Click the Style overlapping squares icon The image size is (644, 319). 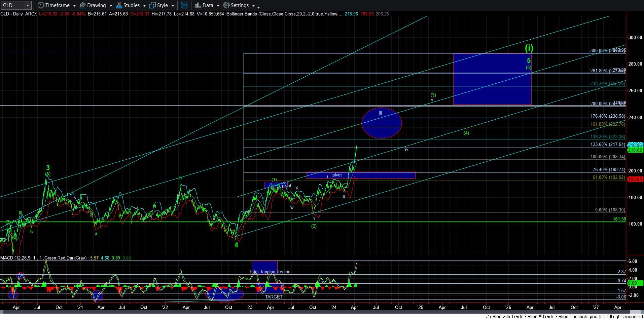tap(152, 5)
